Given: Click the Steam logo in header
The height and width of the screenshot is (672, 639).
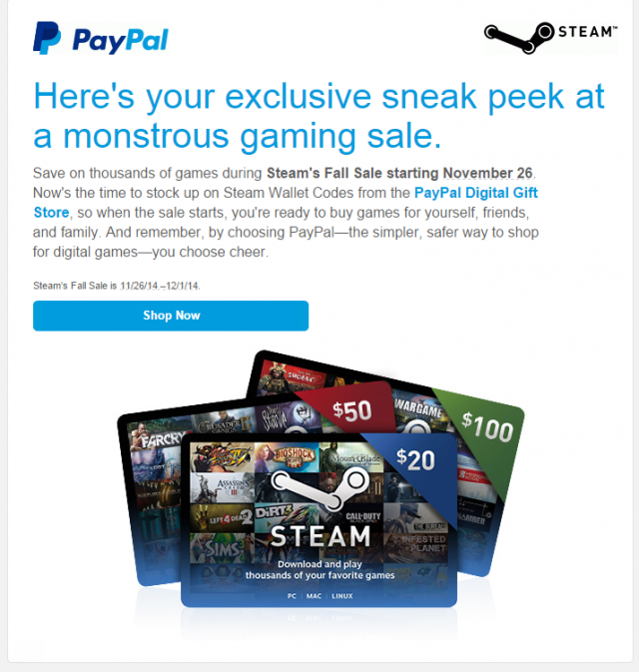Looking at the screenshot, I should click(x=551, y=38).
